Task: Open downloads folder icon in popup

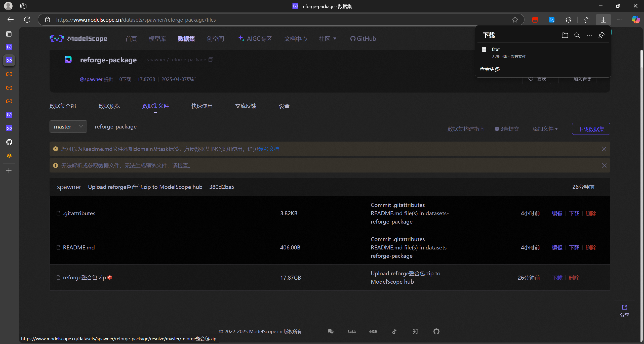Action: [x=565, y=35]
